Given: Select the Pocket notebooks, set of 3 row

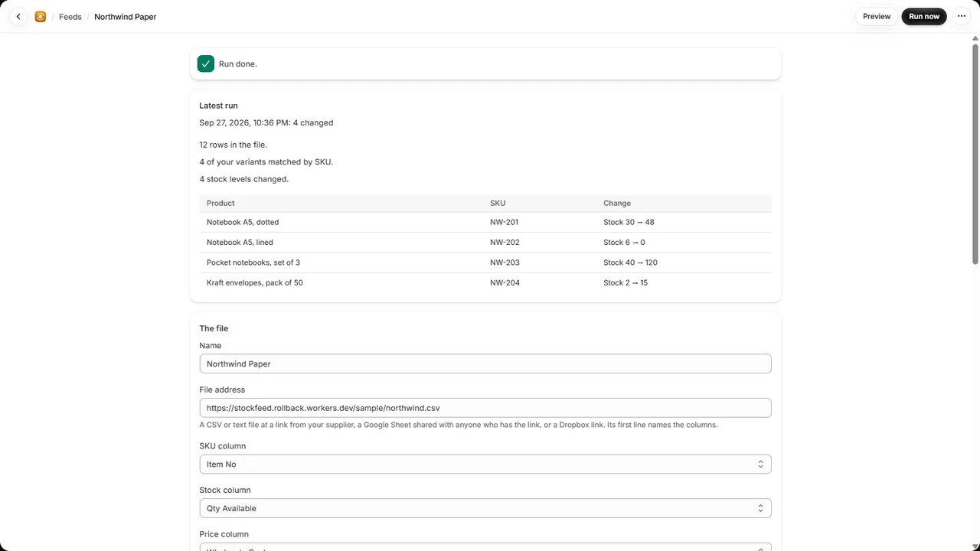Looking at the screenshot, I should [485, 262].
